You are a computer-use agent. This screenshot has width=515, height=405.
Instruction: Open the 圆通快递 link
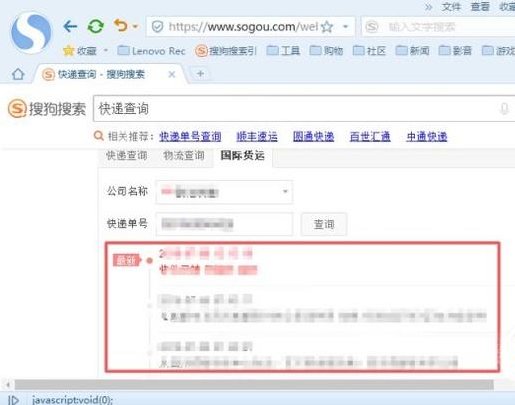pos(313,136)
